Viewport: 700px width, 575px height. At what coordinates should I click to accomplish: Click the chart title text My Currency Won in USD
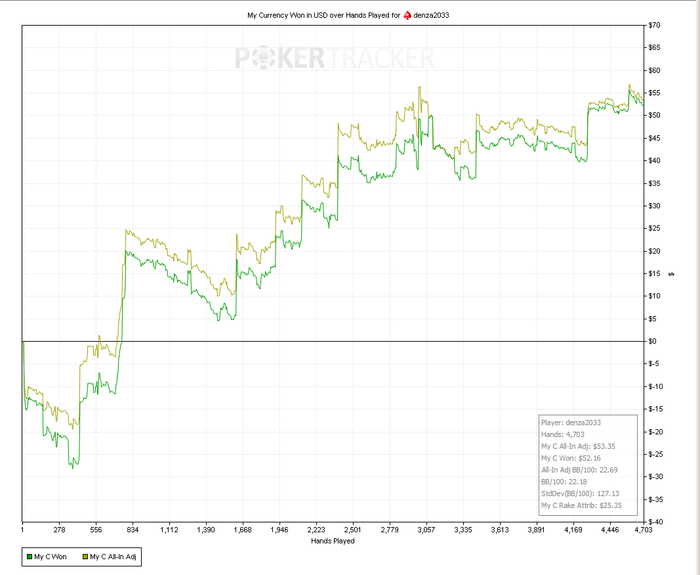286,15
